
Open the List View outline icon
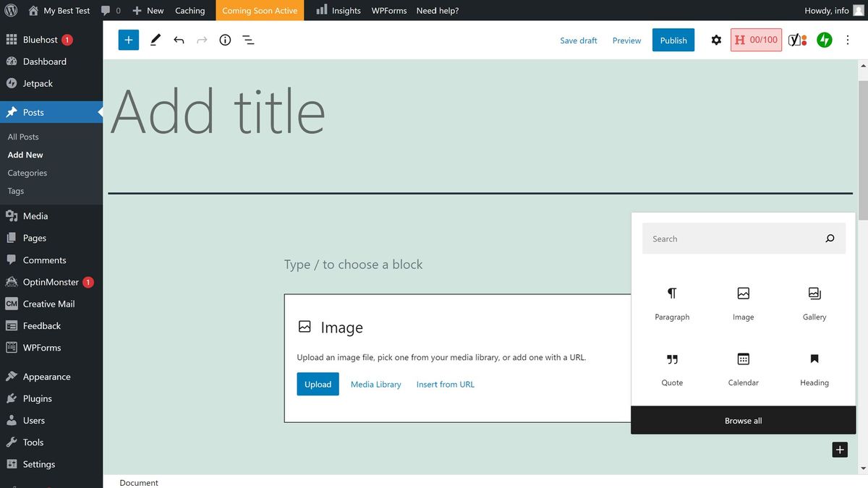coord(248,40)
